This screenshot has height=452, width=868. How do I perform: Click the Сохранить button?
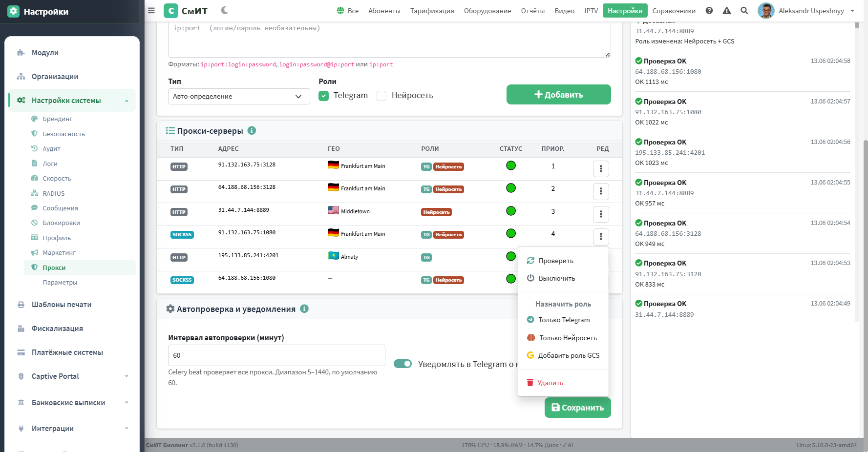tap(578, 408)
